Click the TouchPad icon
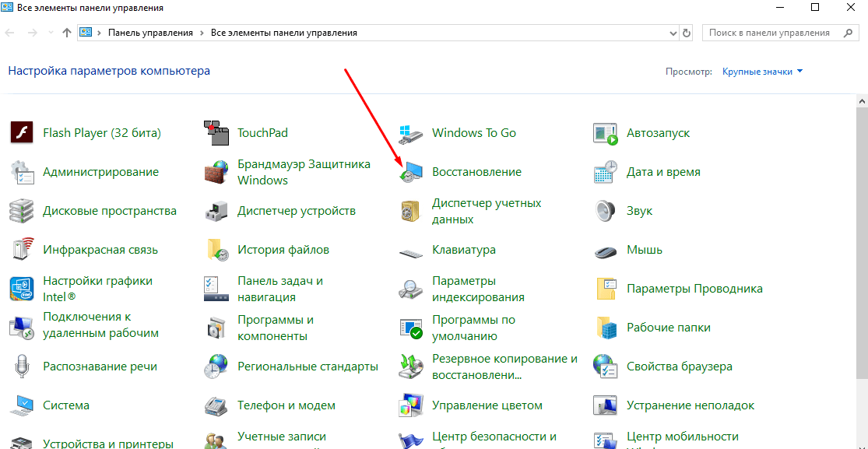868x449 pixels. click(x=216, y=133)
